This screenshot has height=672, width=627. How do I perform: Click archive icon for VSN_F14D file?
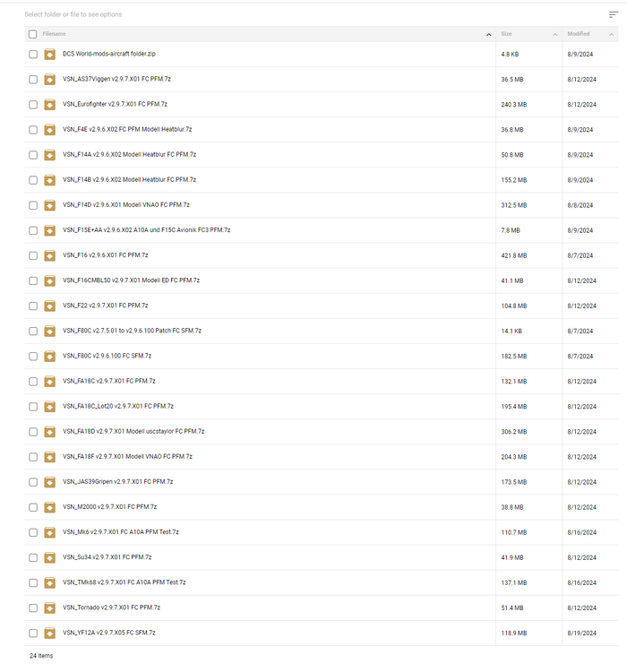pyautogui.click(x=50, y=205)
